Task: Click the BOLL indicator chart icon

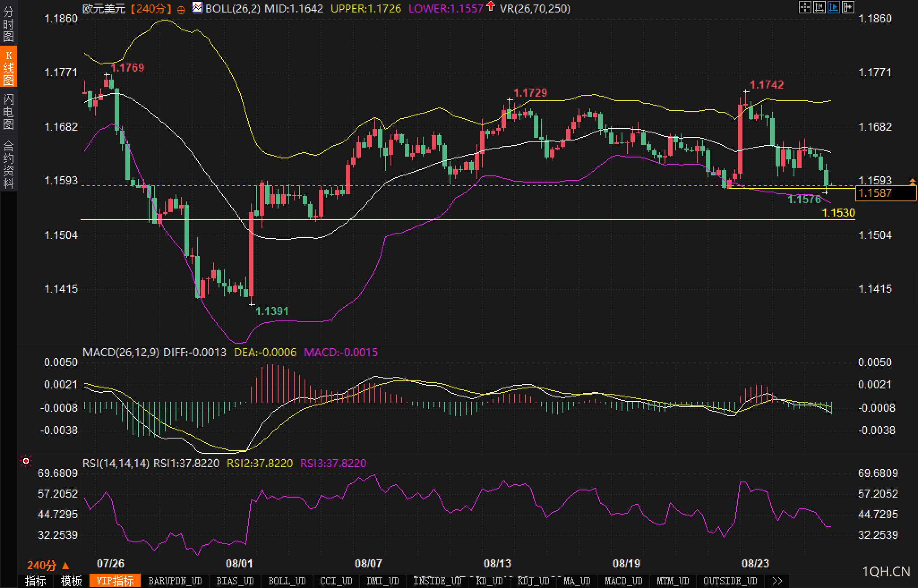Action: [197, 8]
